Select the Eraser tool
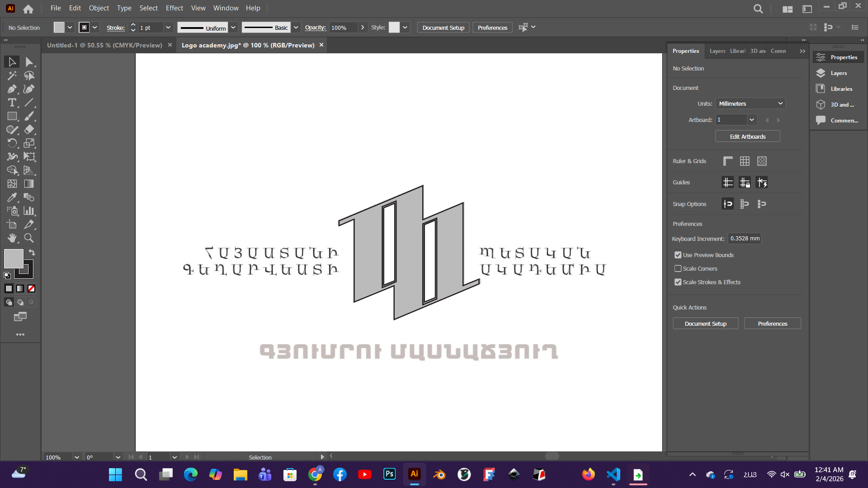 click(29, 130)
